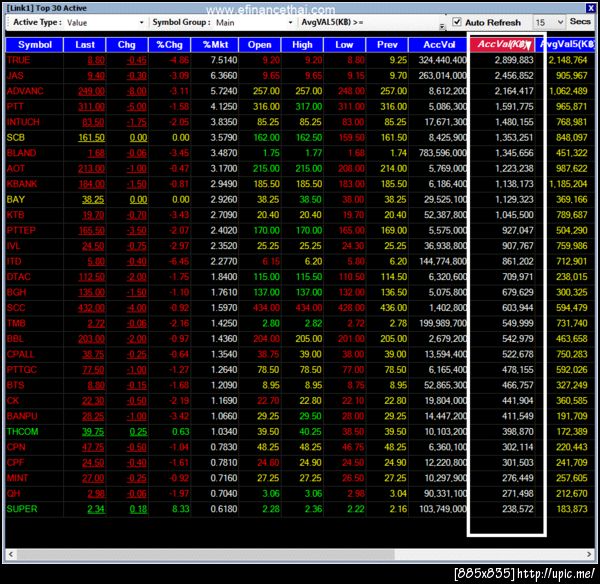Viewport: 600px width, 584px height.
Task: Sort by the %Mkt column header
Action: (215, 45)
